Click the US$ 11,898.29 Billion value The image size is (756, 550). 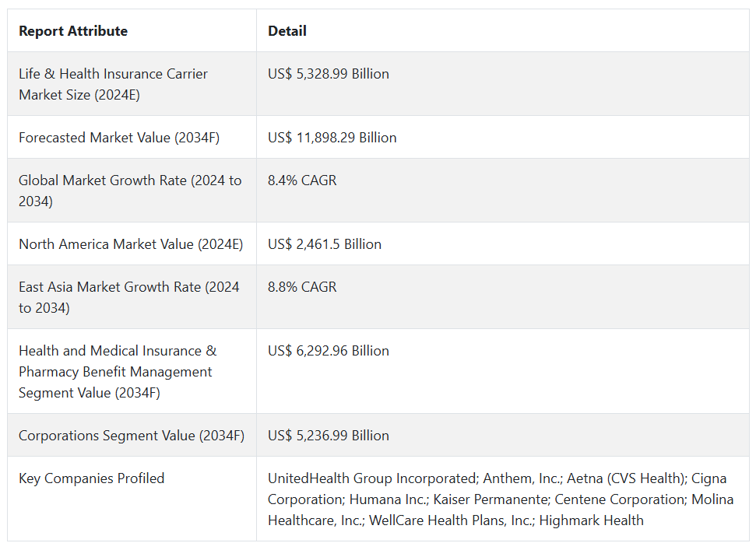[x=332, y=138]
